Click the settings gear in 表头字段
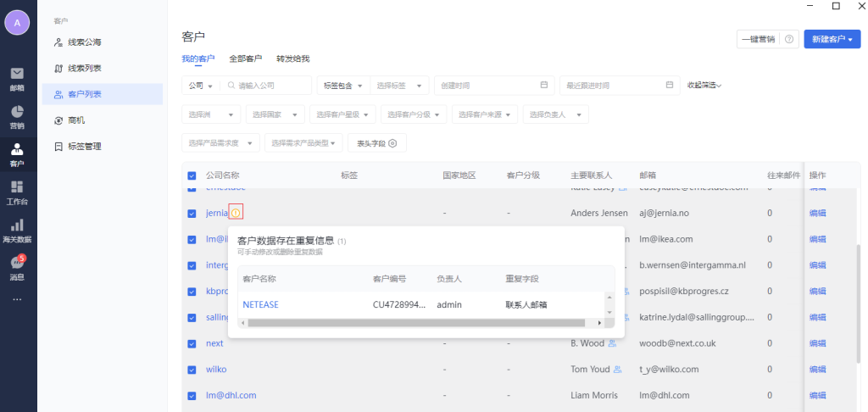Screen dimensions: 868x412 392,143
